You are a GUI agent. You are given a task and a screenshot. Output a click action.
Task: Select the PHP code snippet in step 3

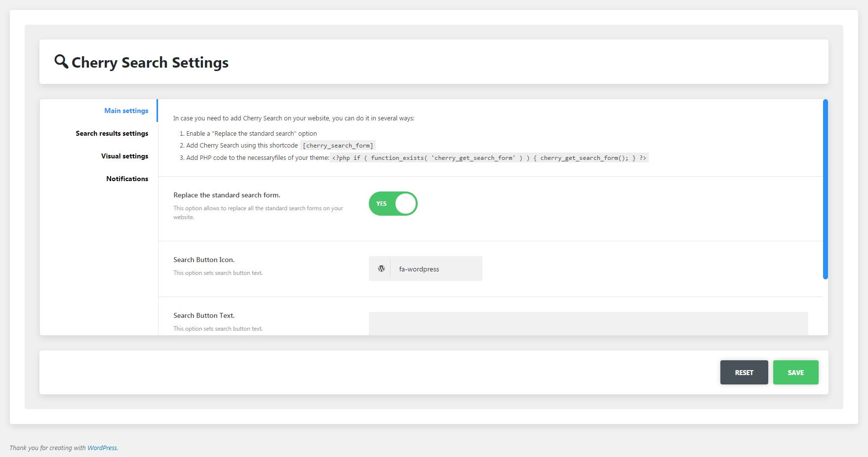(x=489, y=157)
